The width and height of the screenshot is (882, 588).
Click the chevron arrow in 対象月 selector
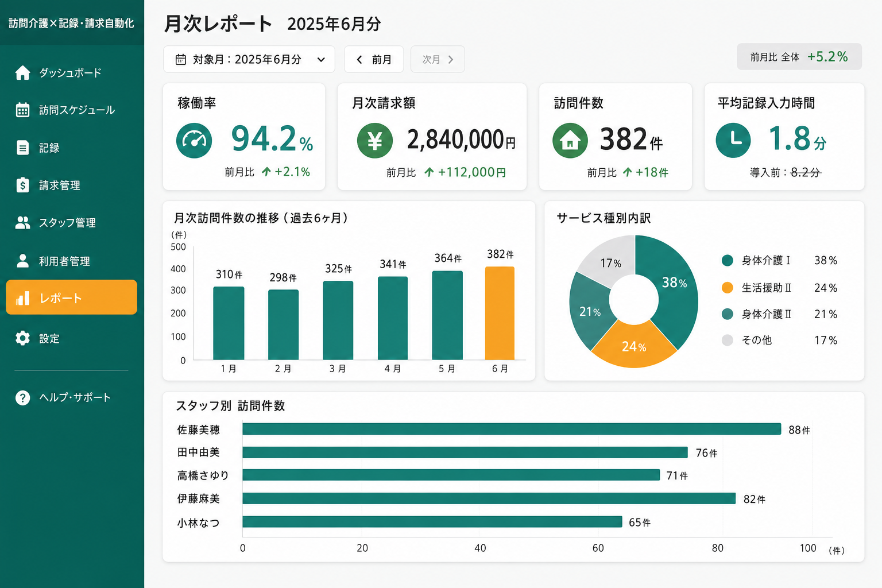(321, 59)
